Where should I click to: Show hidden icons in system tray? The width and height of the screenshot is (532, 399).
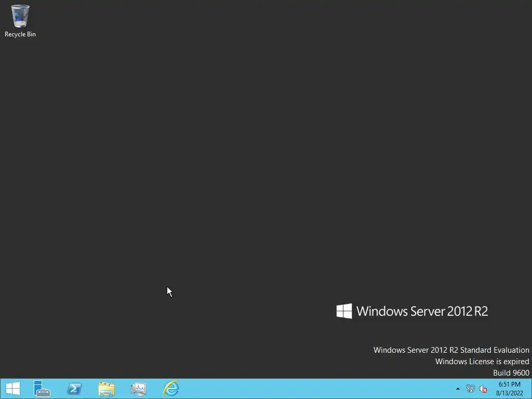[x=458, y=389]
